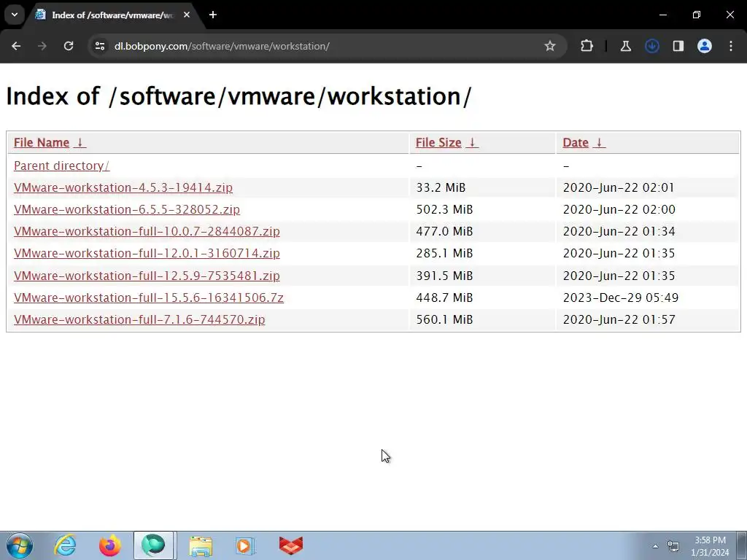The width and height of the screenshot is (747, 560).
Task: Open the Chrome three-dot menu
Action: (x=731, y=46)
